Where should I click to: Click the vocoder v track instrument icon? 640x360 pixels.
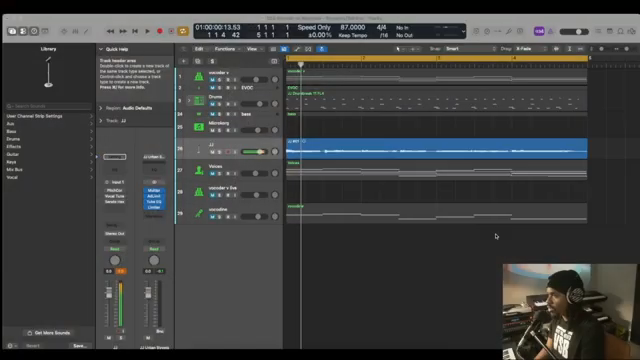[199, 76]
